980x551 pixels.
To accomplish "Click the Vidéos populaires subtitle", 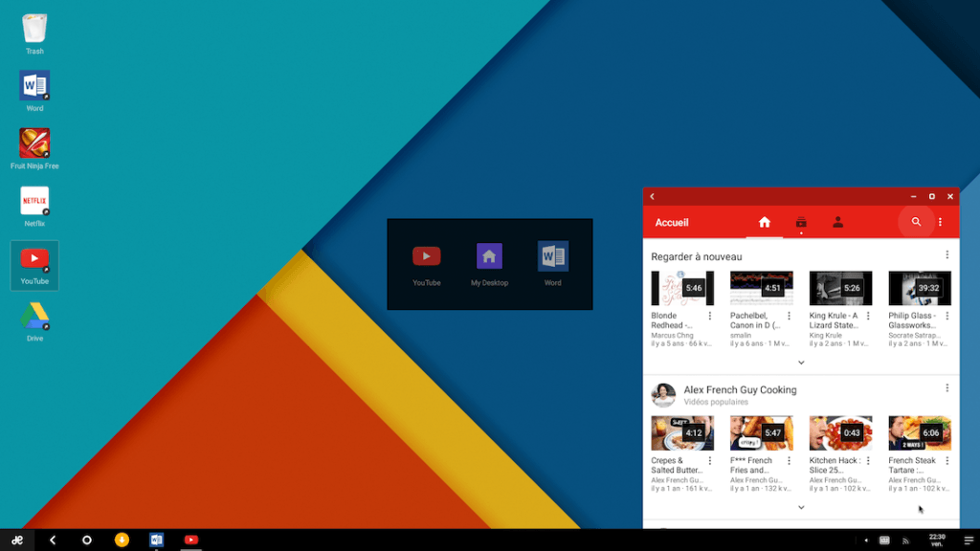I will (716, 402).
